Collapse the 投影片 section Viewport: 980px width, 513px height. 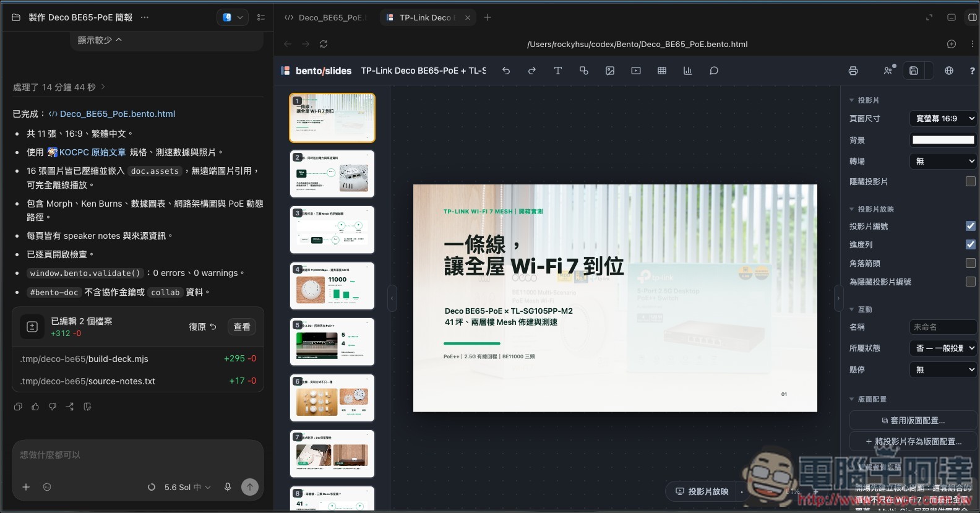click(x=864, y=100)
